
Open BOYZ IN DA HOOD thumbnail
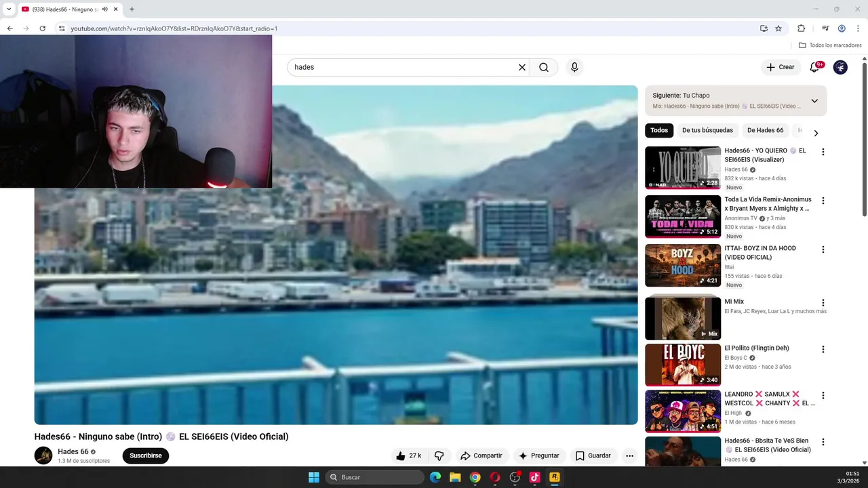(683, 265)
